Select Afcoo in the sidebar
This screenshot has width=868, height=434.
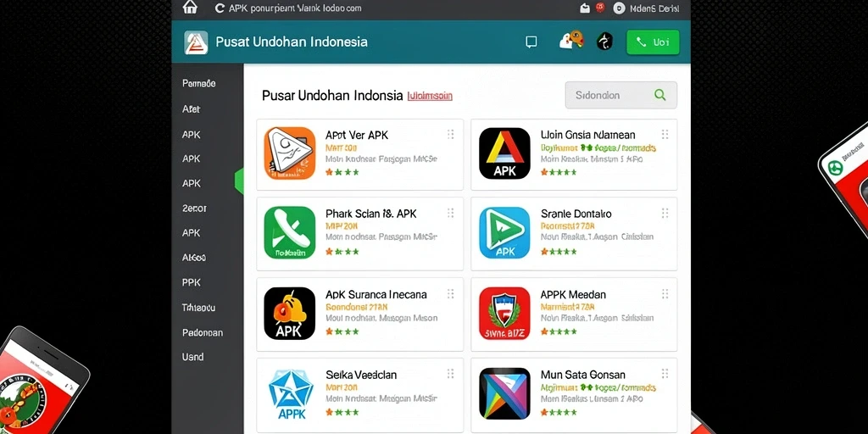pyautogui.click(x=194, y=258)
